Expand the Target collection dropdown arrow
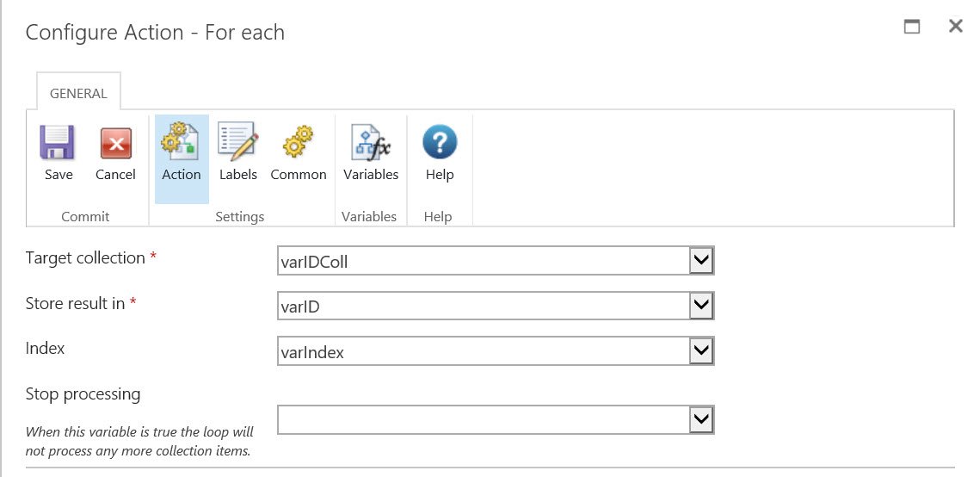 click(x=702, y=261)
